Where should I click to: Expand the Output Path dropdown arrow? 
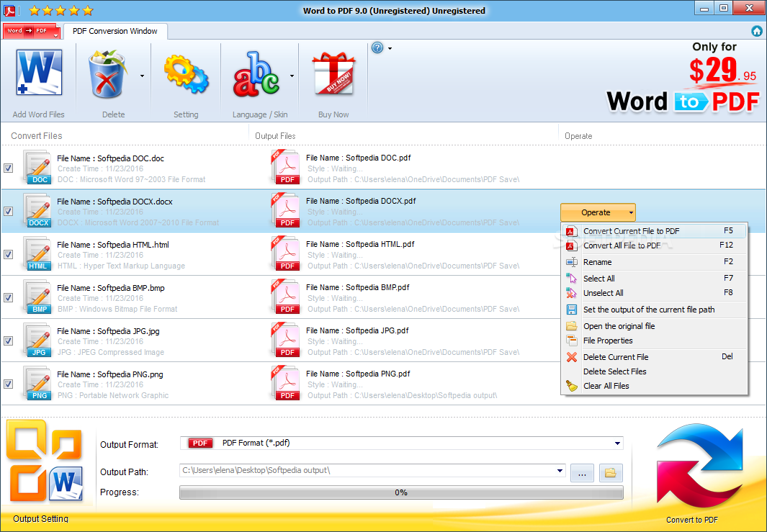[x=560, y=470]
